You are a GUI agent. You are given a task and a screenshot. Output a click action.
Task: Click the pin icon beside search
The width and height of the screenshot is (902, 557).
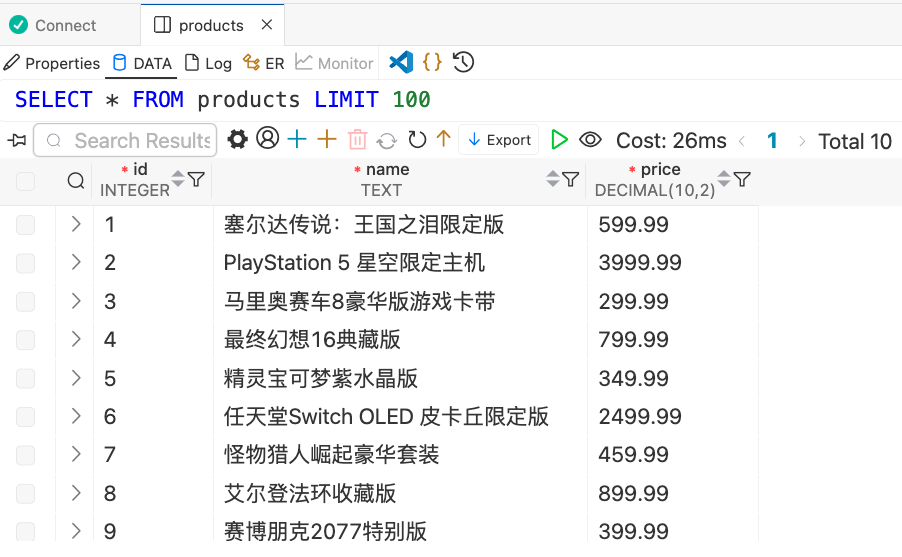[x=16, y=140]
